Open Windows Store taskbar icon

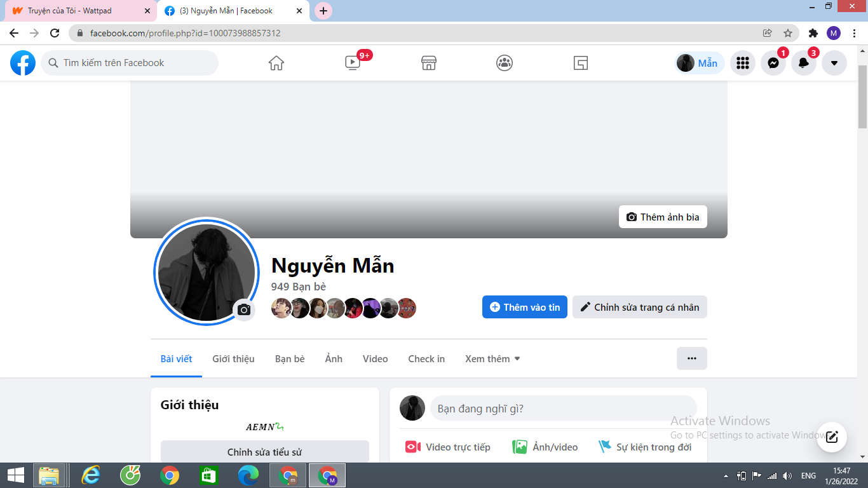(208, 475)
